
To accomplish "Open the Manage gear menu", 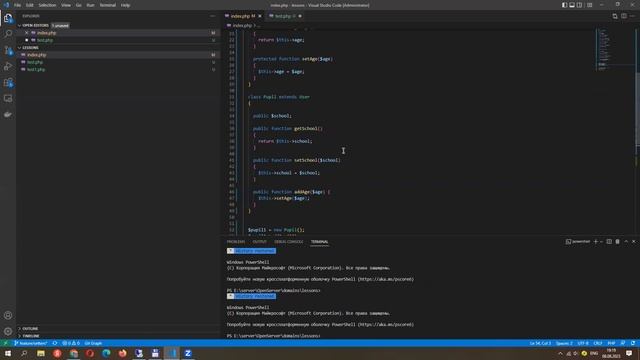I will pyautogui.click(x=8, y=331).
